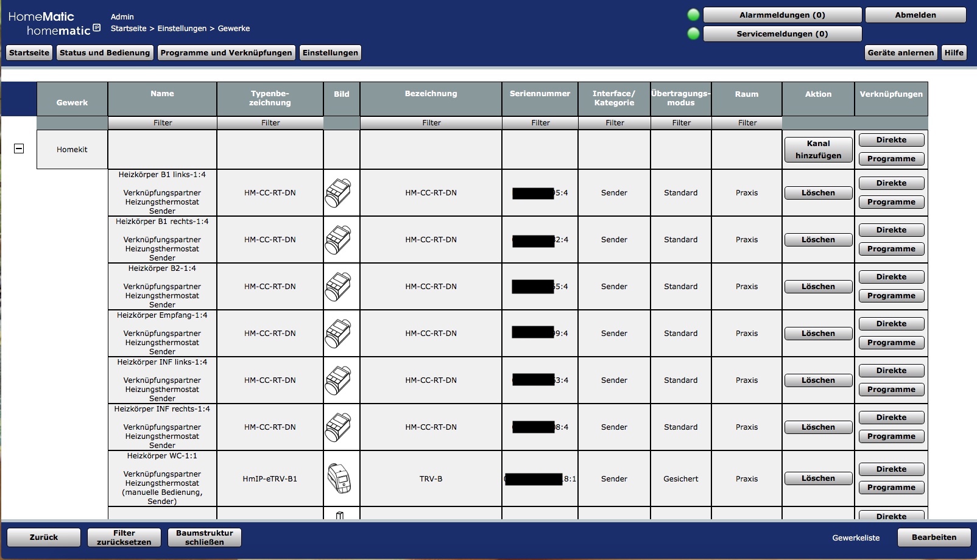Click green status light beside Alarmmeldungen
Screen dimensions: 977x560
[x=693, y=15]
